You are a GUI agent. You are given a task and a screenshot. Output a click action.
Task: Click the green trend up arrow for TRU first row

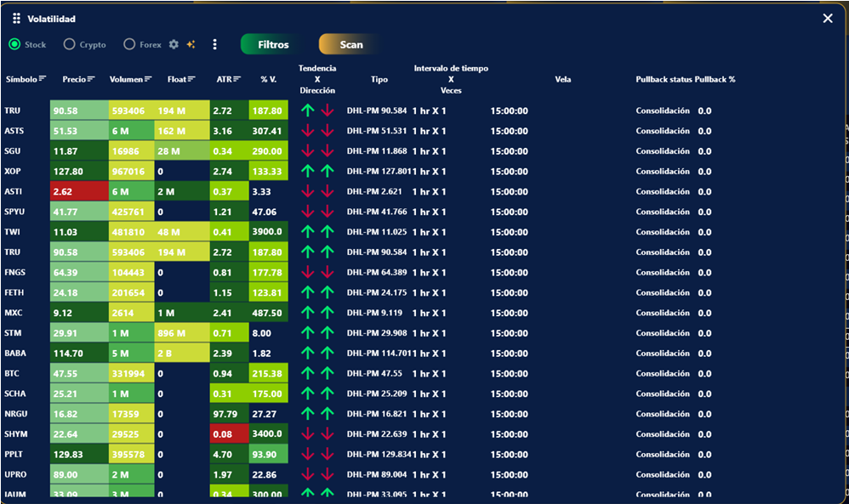pyautogui.click(x=308, y=110)
